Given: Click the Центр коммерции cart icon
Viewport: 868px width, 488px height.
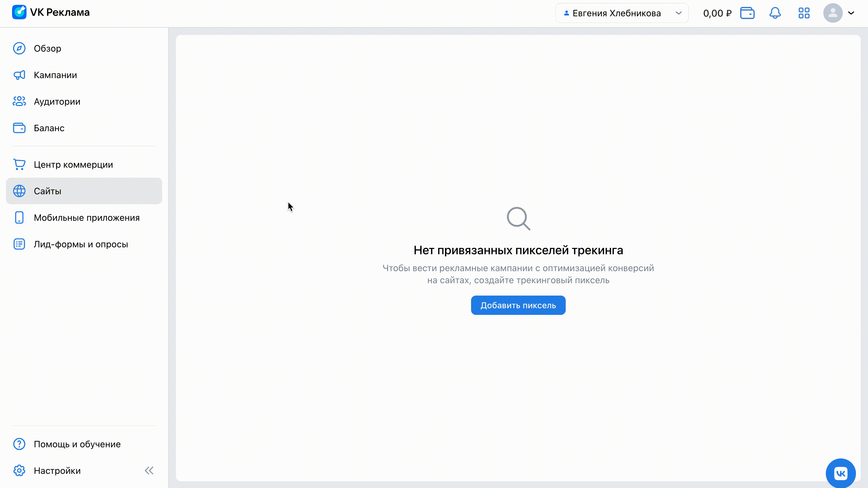Looking at the screenshot, I should (x=19, y=165).
